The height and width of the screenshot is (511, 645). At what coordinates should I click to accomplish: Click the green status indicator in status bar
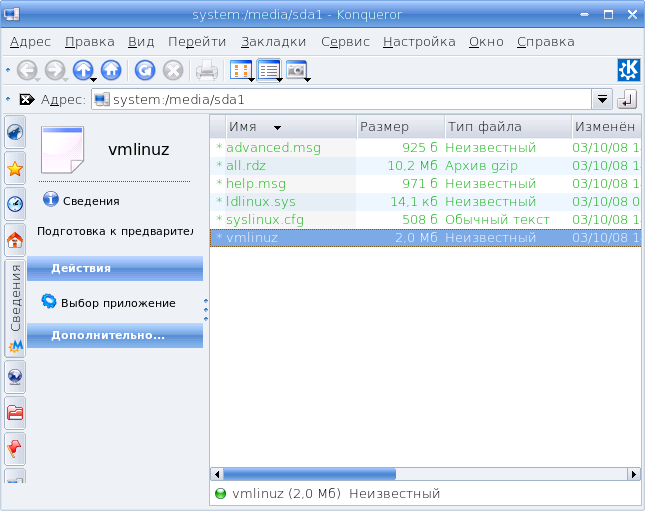tap(220, 493)
